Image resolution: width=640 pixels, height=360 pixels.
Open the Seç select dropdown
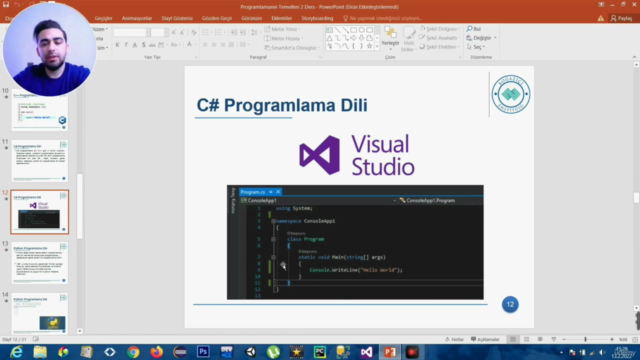pos(476,47)
